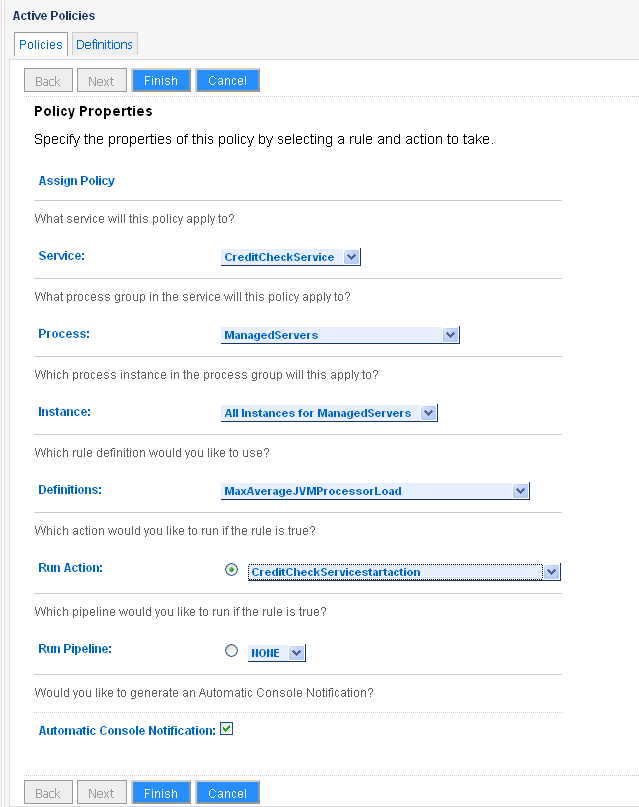
Task: Click the Assign Policy heading
Action: click(x=77, y=181)
